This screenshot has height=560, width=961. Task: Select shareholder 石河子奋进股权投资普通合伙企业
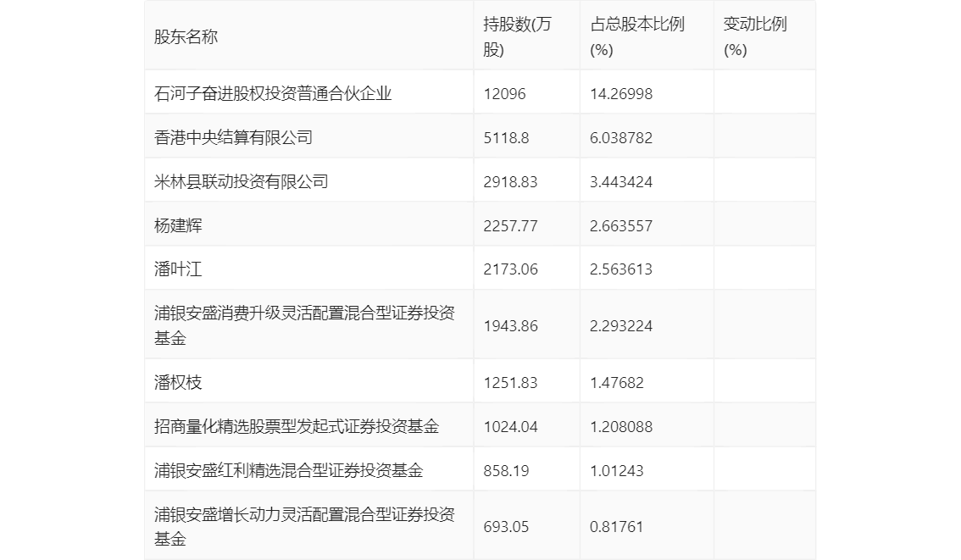273,94
